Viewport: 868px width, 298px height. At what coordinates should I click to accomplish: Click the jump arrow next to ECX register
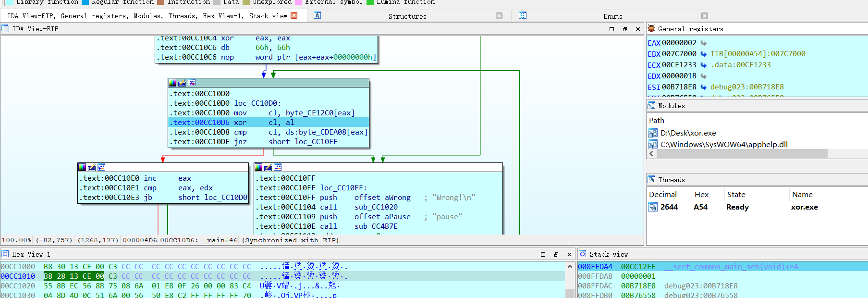click(x=703, y=65)
